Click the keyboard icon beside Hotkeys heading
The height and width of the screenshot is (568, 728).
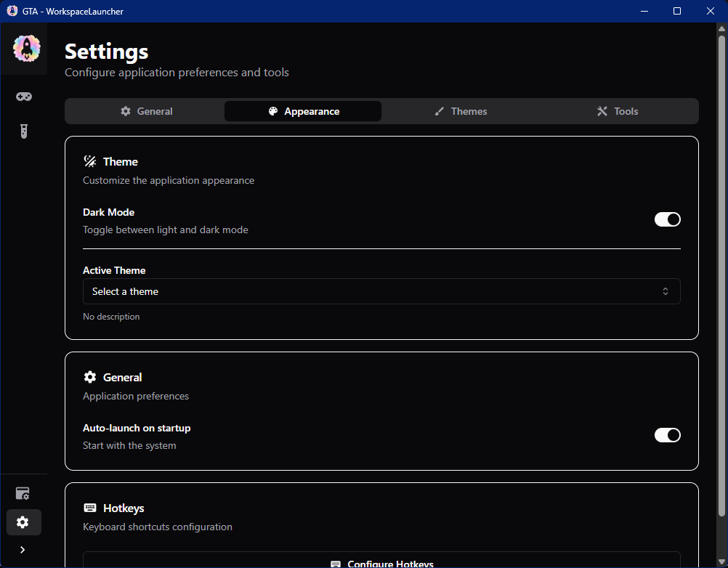click(x=90, y=507)
